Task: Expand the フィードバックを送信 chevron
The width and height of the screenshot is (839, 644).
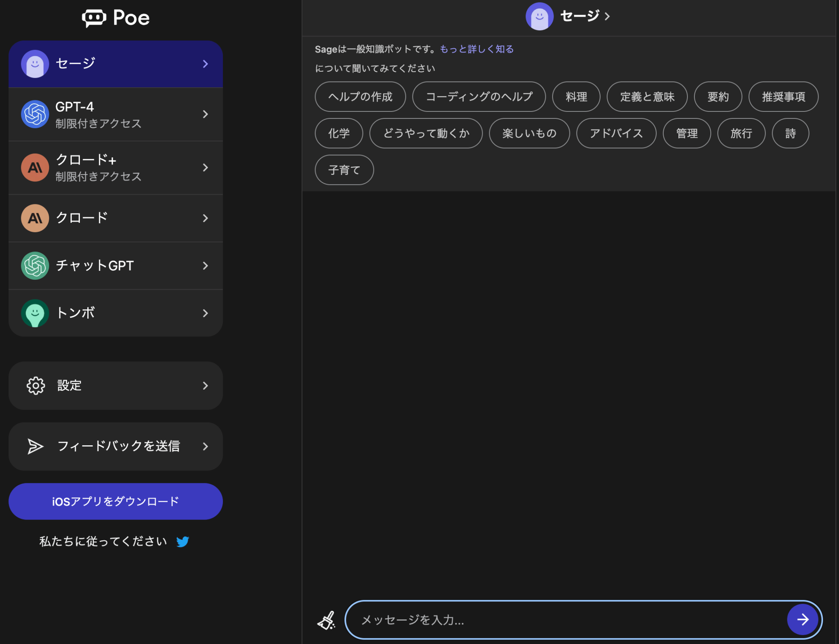Action: 205,447
